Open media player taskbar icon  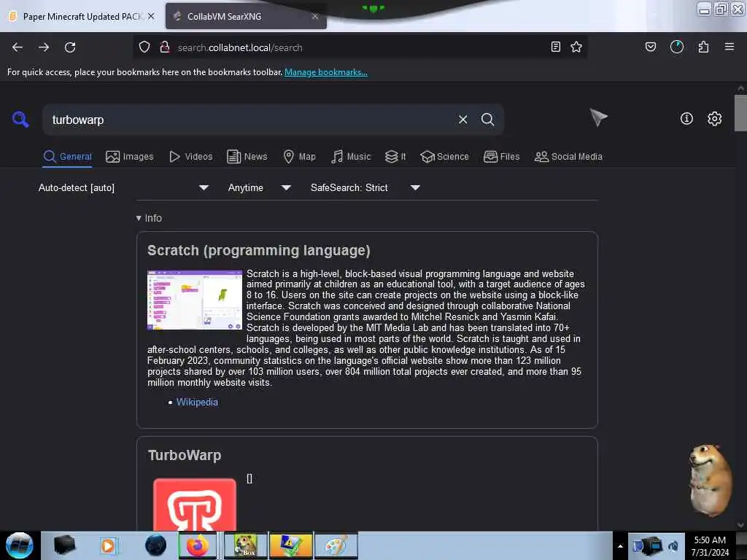tap(108, 545)
